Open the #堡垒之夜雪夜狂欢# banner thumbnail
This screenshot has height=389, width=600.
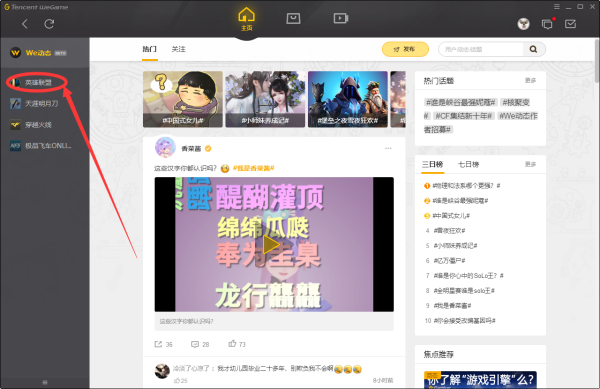[348, 99]
